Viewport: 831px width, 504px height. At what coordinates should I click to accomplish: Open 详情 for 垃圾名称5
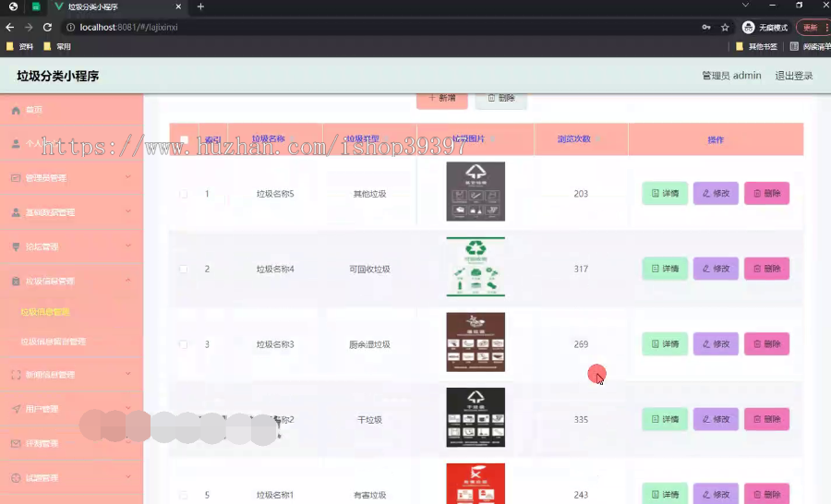coord(665,194)
